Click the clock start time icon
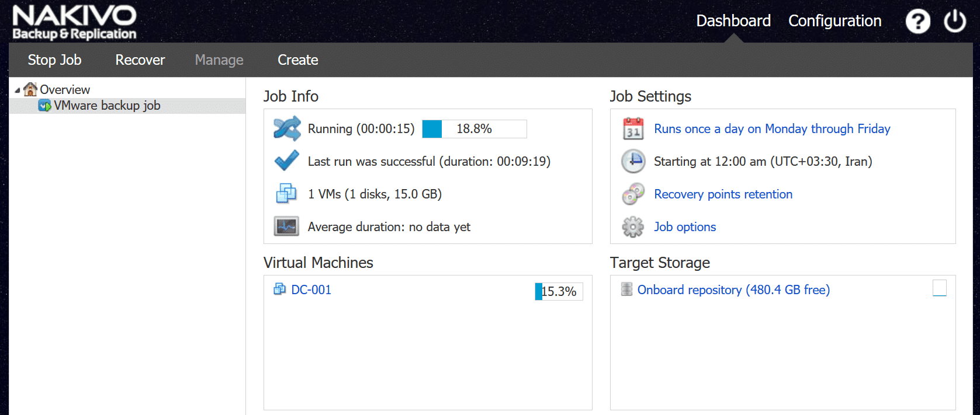The image size is (980, 415). pyautogui.click(x=633, y=161)
